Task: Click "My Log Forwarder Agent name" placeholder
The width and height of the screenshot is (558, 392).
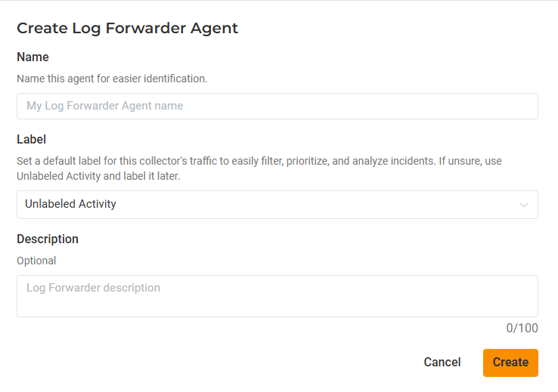Action: [104, 106]
